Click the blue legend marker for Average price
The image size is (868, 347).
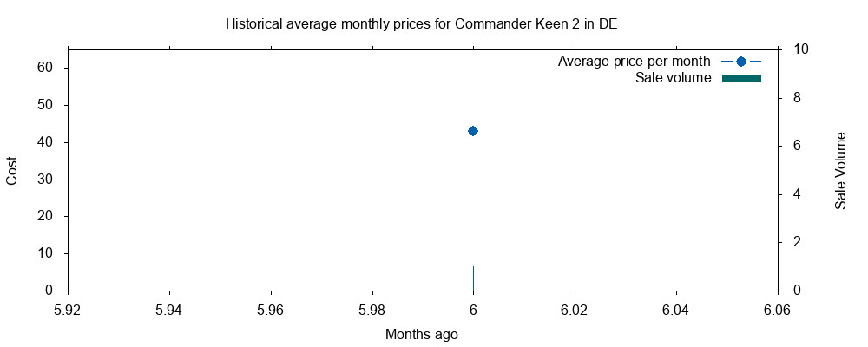(740, 62)
